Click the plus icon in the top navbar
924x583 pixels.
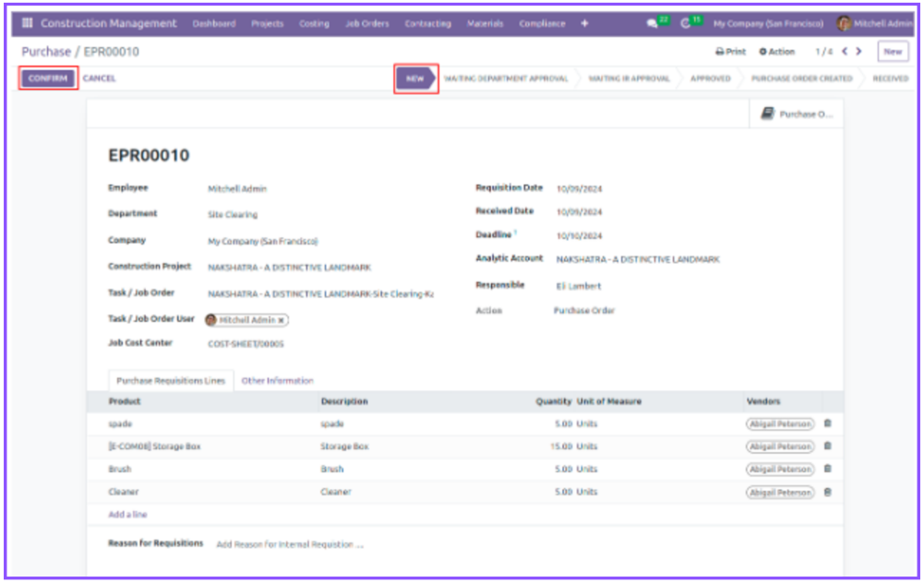(x=584, y=23)
